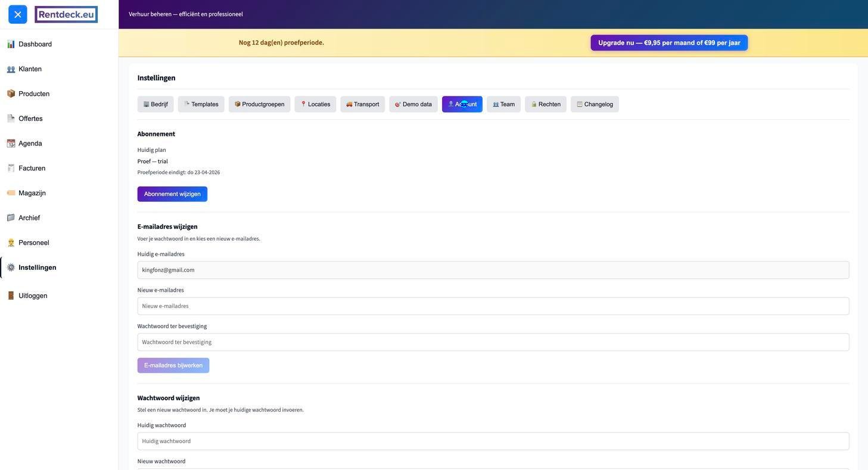Click the Uitloggen door icon

11,295
